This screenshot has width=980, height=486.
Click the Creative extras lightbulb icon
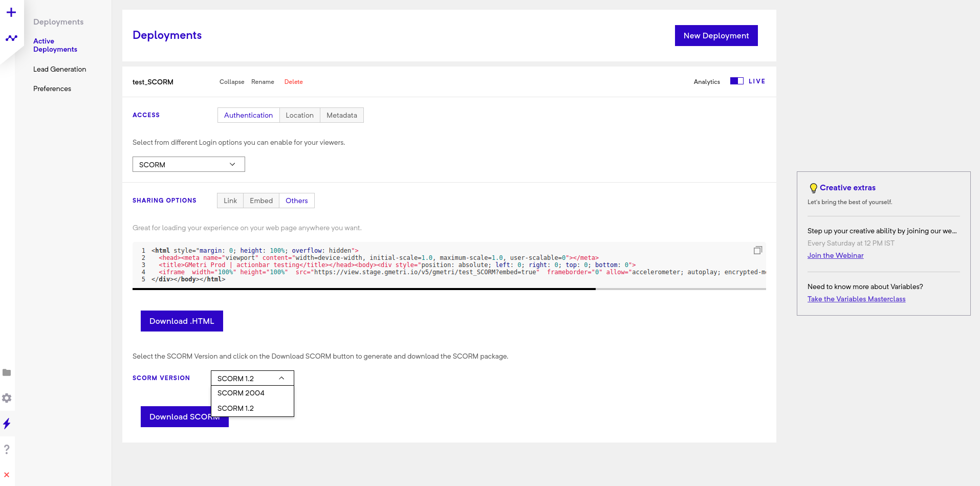pos(813,188)
